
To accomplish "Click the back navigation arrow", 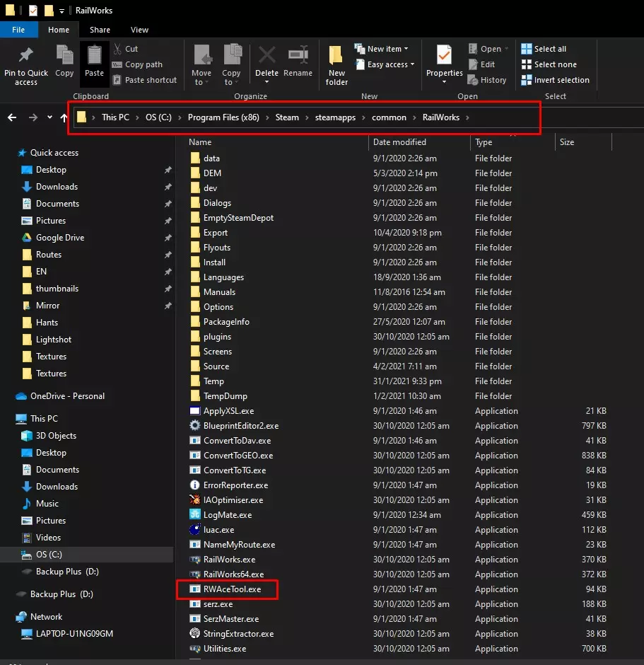I will [12, 117].
